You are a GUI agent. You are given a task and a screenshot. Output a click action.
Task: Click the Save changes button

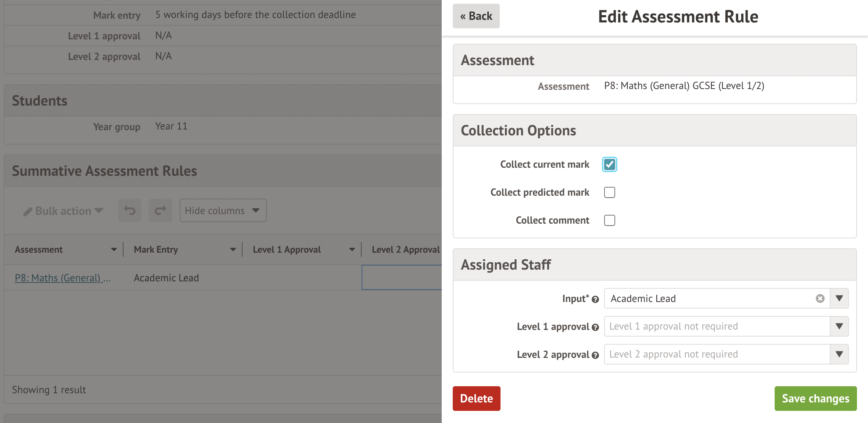815,398
